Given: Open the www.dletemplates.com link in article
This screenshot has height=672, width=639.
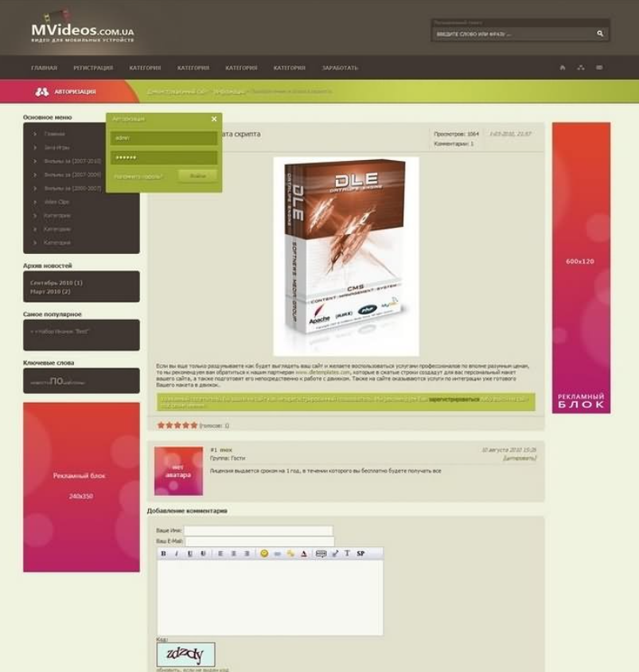Looking at the screenshot, I should [322, 373].
